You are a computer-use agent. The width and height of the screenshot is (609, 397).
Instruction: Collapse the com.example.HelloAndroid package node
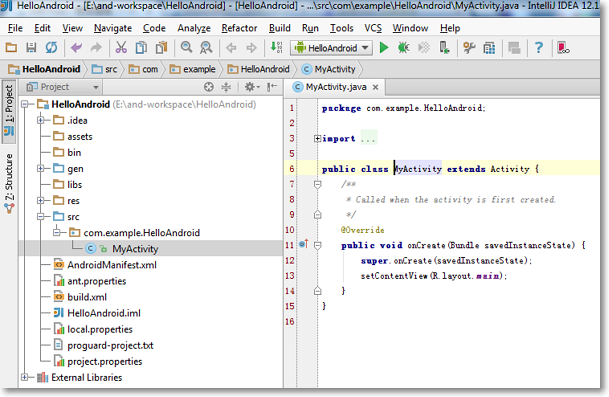click(57, 233)
